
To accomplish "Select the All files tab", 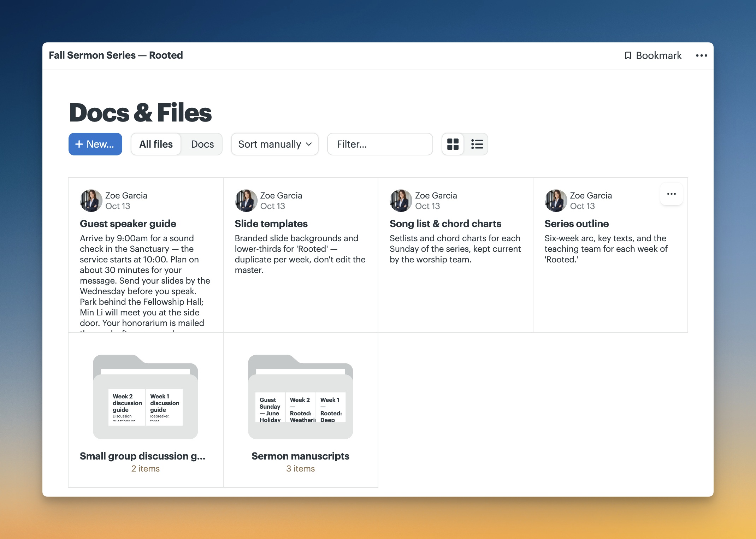I will coord(156,144).
